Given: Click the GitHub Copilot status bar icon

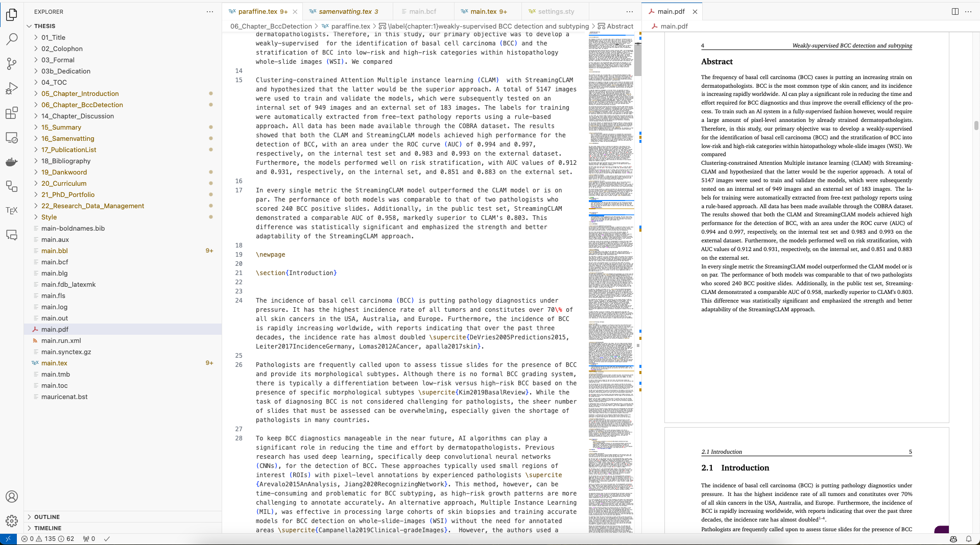Looking at the screenshot, I should click(953, 539).
